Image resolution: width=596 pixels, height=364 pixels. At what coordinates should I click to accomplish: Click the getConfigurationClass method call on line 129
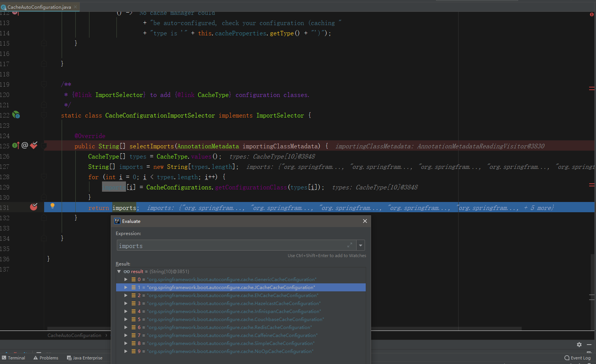tap(251, 187)
